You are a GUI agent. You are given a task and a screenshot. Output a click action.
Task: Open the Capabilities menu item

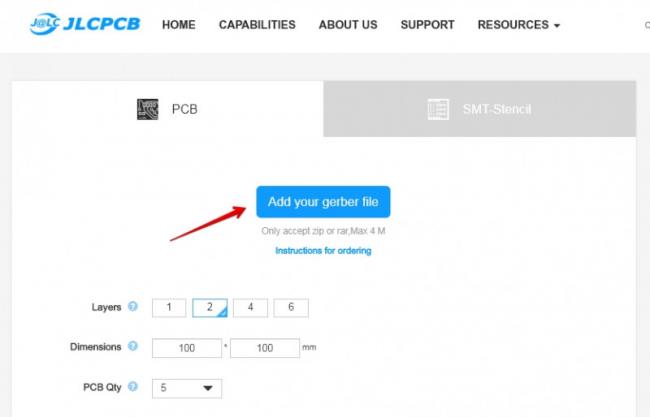coord(257,25)
